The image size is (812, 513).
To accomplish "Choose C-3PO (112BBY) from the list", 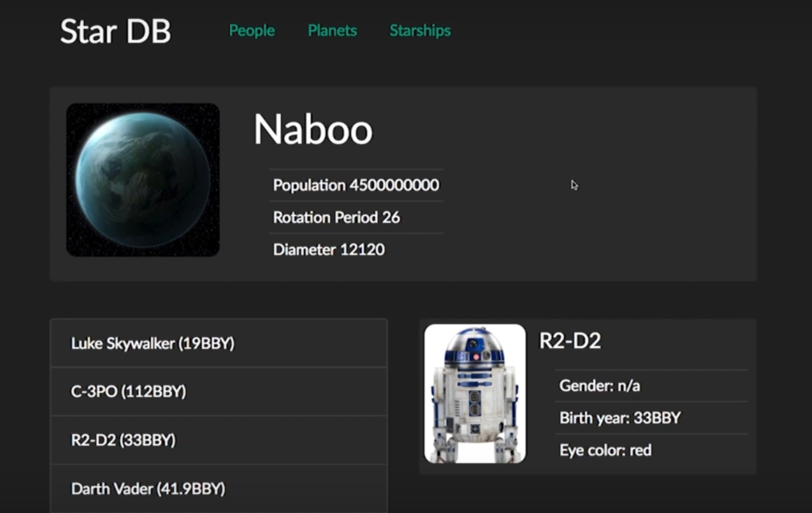I will [128, 392].
